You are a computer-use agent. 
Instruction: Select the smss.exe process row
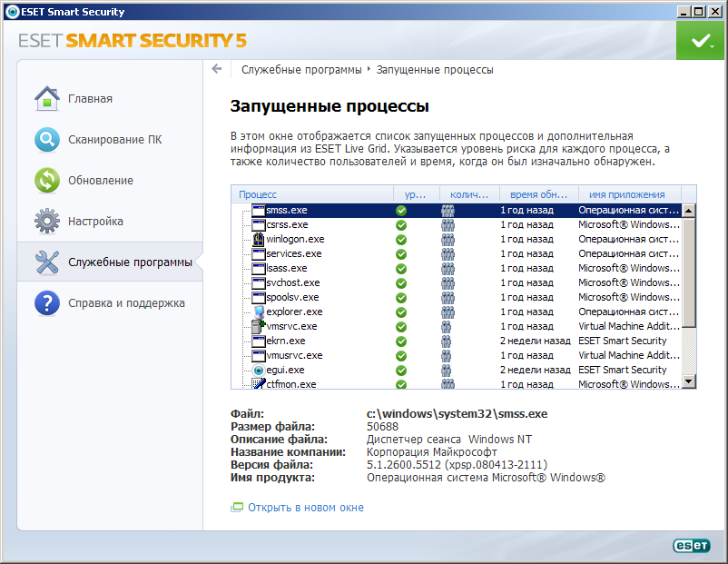(457, 211)
